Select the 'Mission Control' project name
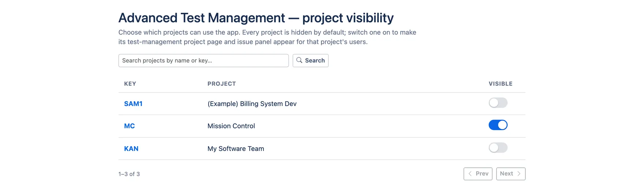Image resolution: width=644 pixels, height=186 pixels. pyautogui.click(x=231, y=126)
